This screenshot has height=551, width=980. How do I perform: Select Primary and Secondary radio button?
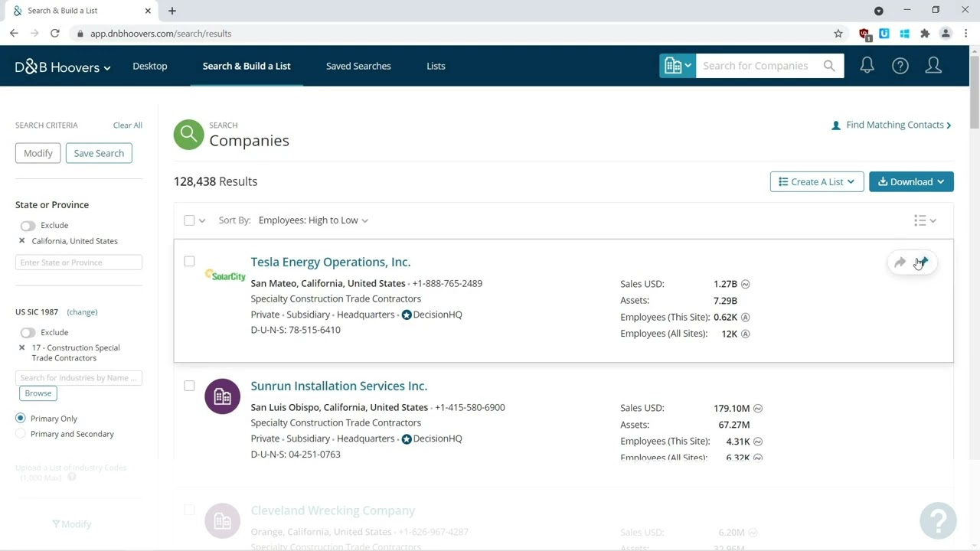click(21, 434)
